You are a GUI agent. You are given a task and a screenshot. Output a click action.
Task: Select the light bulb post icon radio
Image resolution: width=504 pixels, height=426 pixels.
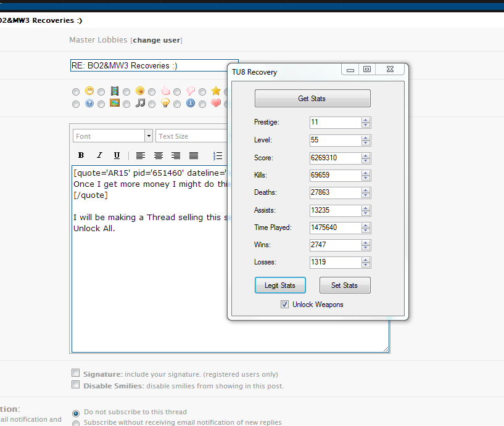click(x=152, y=104)
